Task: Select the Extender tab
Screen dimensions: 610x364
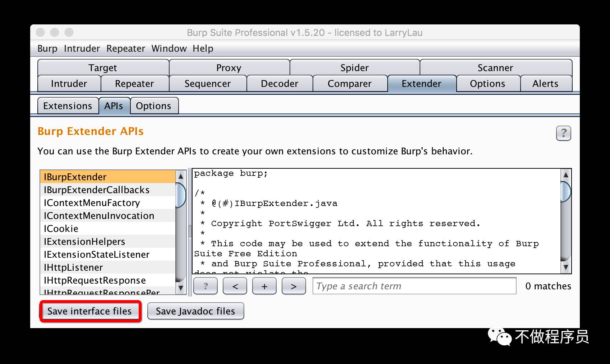Action: 422,84
